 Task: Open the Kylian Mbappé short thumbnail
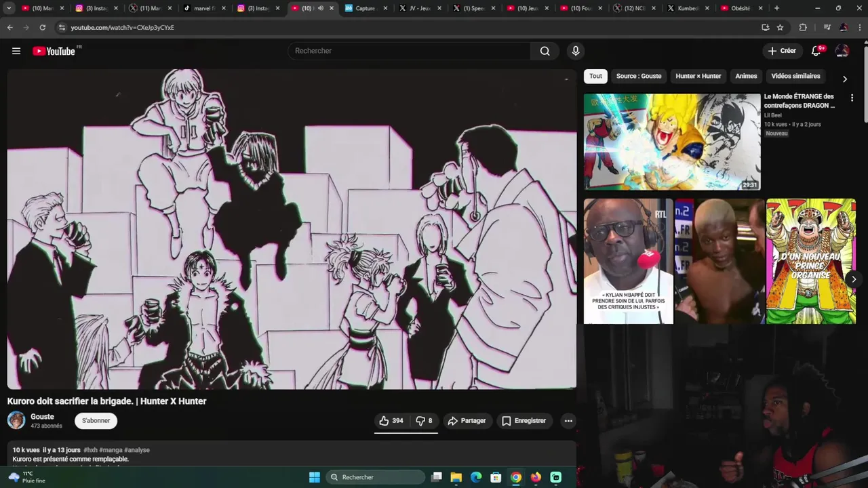[x=629, y=261]
